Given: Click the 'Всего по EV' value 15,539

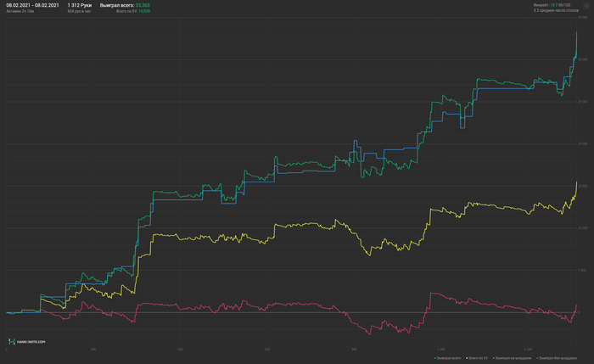Looking at the screenshot, I should (x=144, y=11).
